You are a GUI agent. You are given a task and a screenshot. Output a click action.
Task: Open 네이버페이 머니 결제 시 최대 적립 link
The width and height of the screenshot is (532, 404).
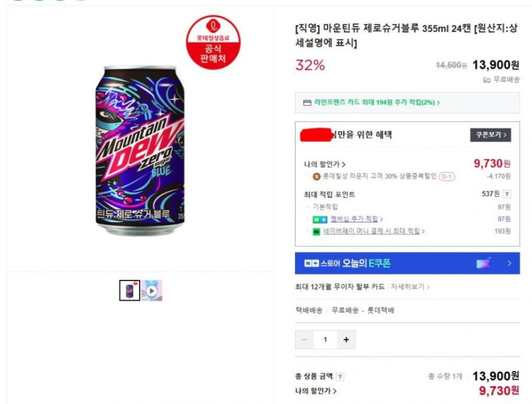pos(374,231)
